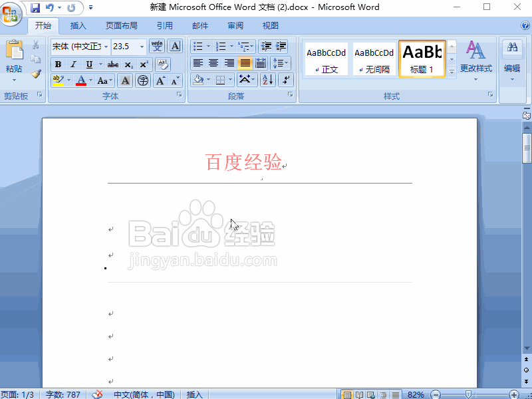Open the 视图 tab
Screen dimensions: 532x399
pyautogui.click(x=271, y=26)
